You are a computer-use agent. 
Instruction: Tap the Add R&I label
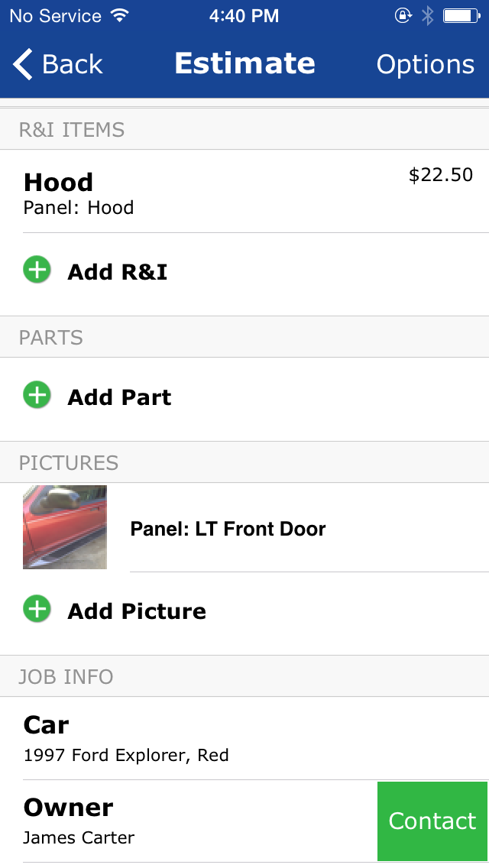point(118,272)
